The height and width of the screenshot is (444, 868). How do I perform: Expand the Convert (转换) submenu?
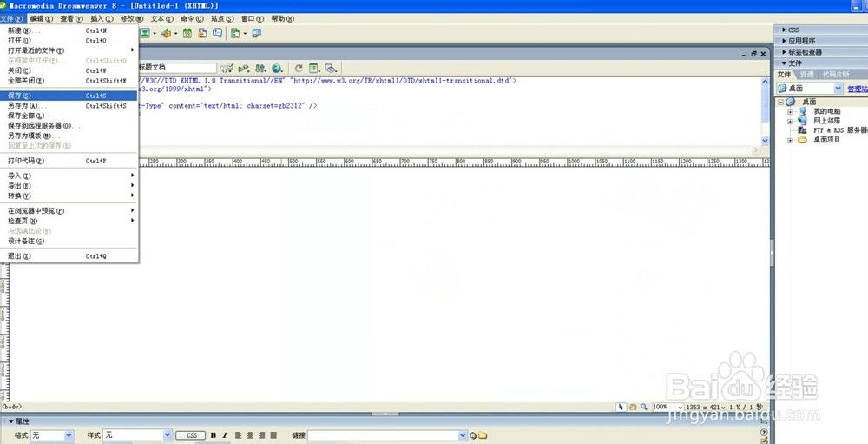point(69,195)
